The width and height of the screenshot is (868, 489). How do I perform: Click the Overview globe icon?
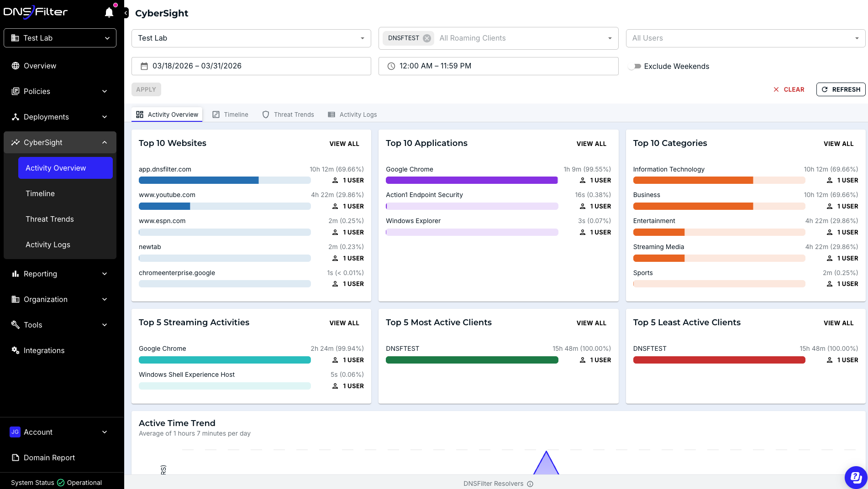16,66
